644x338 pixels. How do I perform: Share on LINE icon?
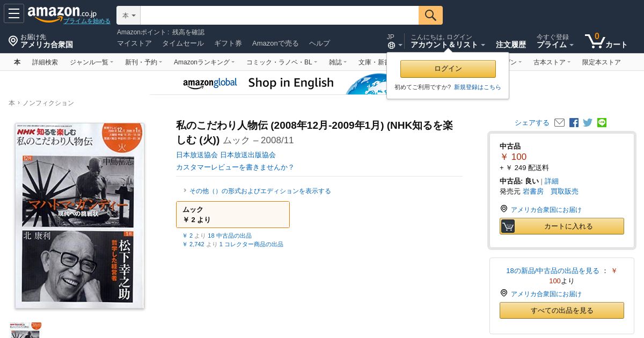click(602, 122)
